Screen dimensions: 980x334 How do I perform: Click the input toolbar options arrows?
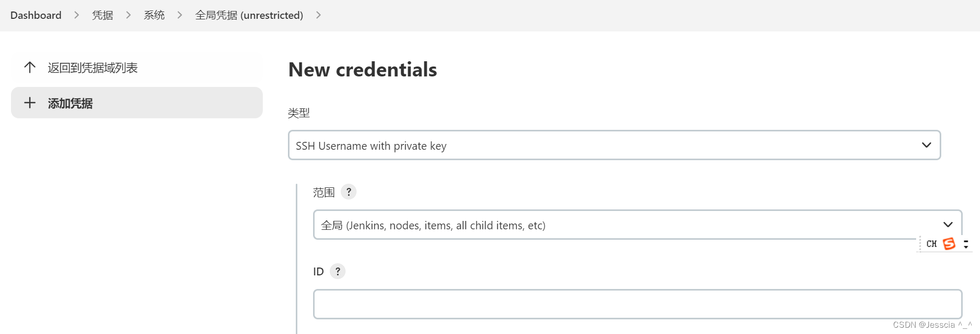(966, 244)
